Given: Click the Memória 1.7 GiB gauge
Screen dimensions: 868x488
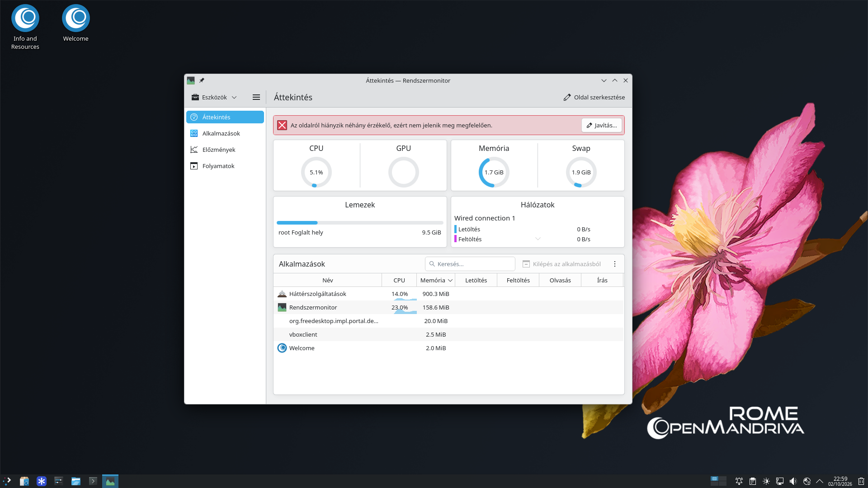Looking at the screenshot, I should click(494, 172).
